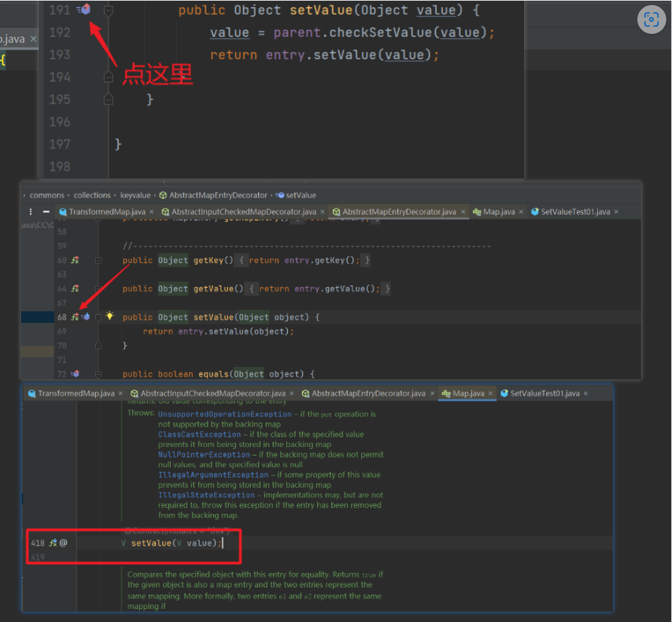Close AbstractInputCheckedMapDecorator.java tab in the AbstractMapEntryDecorator panel

322,212
